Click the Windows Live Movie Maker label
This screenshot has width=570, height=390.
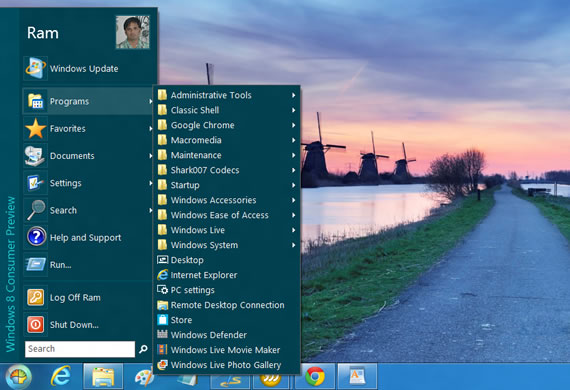(225, 350)
